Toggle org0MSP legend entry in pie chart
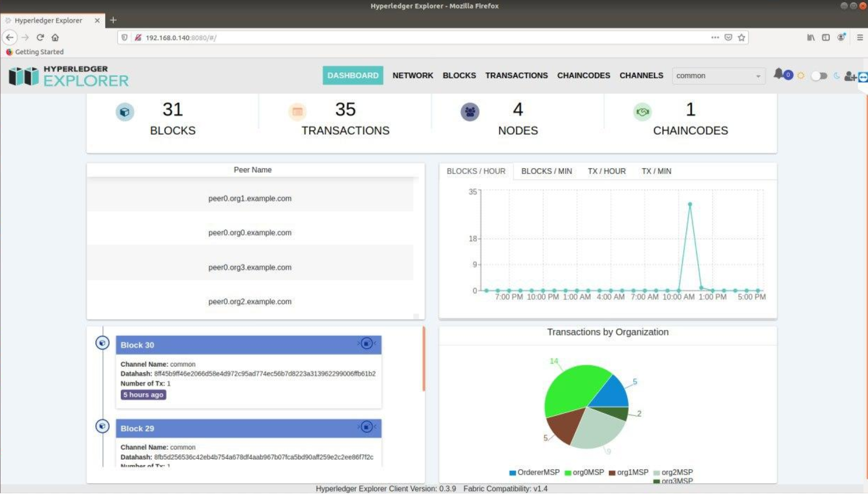Screen dimensions: 868x494 (x=584, y=473)
